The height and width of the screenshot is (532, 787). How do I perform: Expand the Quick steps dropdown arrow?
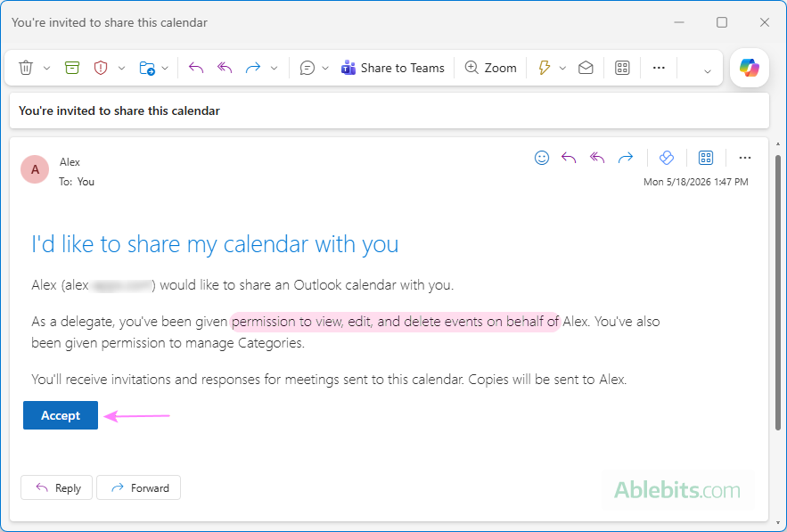point(562,69)
